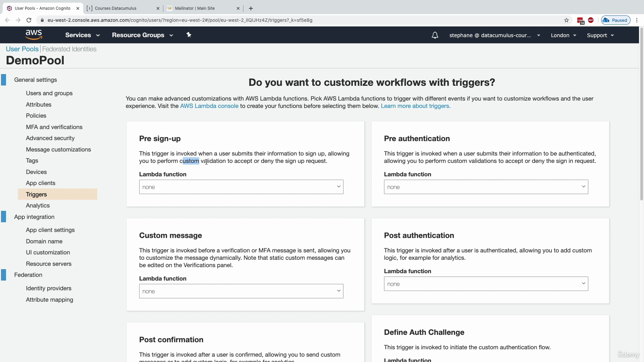Image resolution: width=644 pixels, height=362 pixels.
Task: Click the DemoPool heading
Action: pos(35,60)
